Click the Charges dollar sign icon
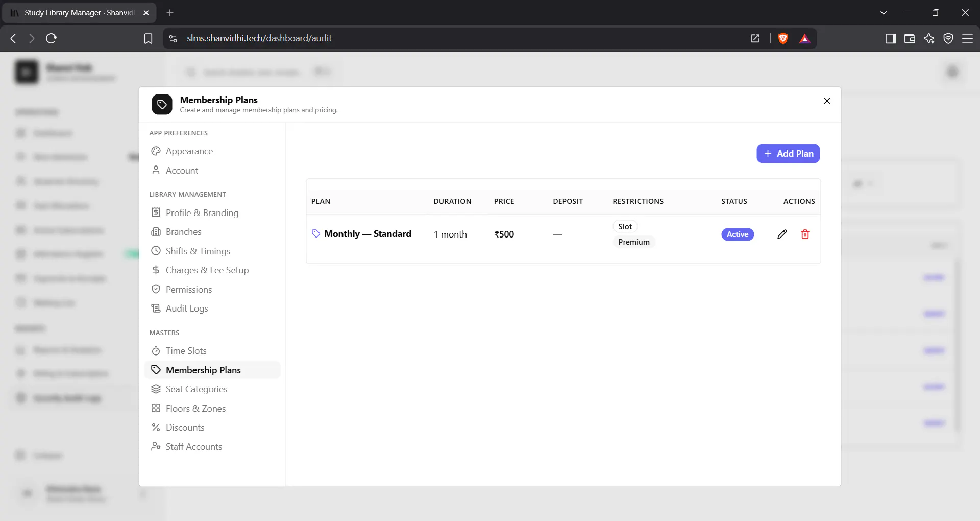Viewport: 980px width, 521px height. coord(156,270)
